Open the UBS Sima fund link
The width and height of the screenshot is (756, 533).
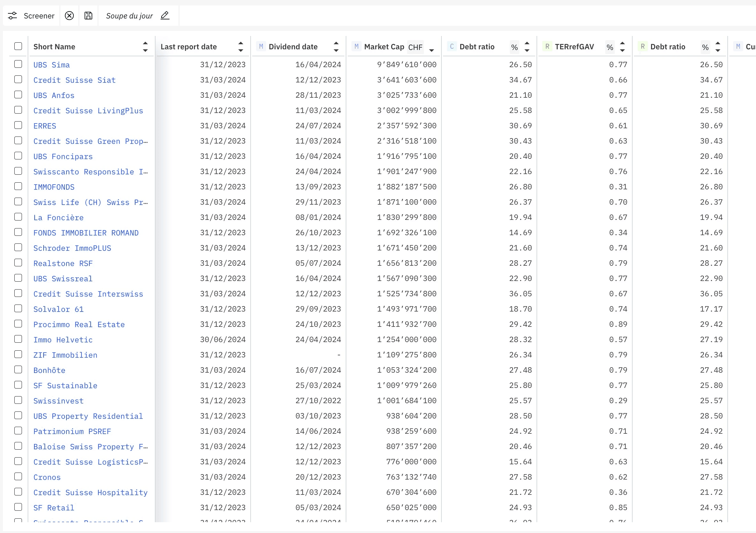[x=52, y=65]
